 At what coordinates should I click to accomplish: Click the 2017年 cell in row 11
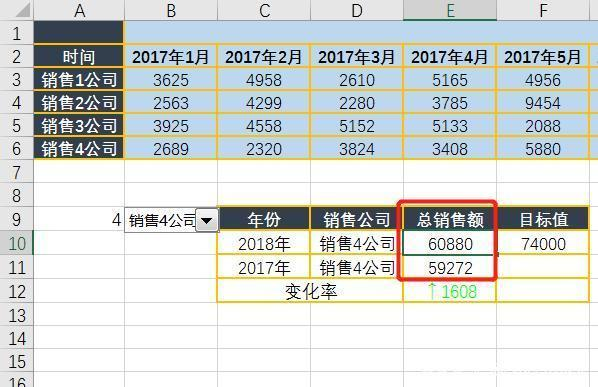[x=264, y=267]
